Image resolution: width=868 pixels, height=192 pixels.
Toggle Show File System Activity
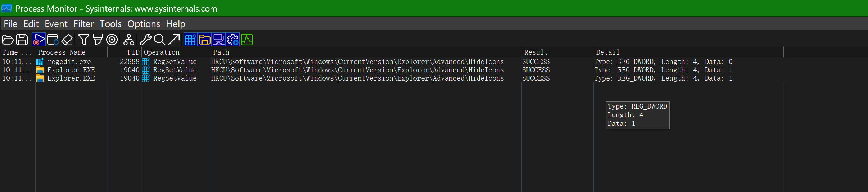[204, 40]
